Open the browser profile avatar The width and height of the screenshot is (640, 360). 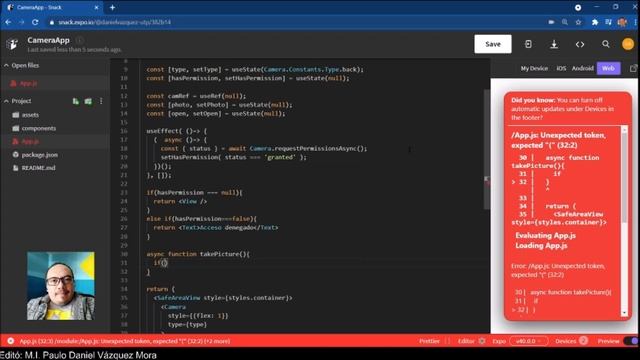(x=622, y=22)
